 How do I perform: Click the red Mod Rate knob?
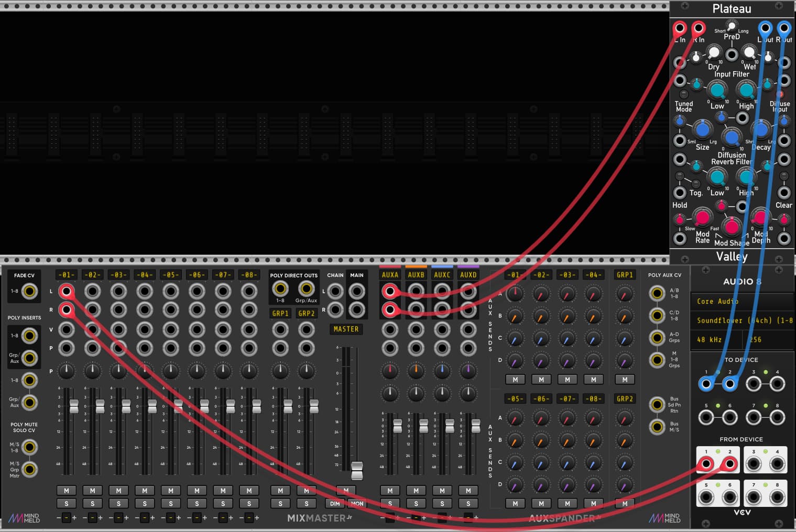click(x=702, y=217)
